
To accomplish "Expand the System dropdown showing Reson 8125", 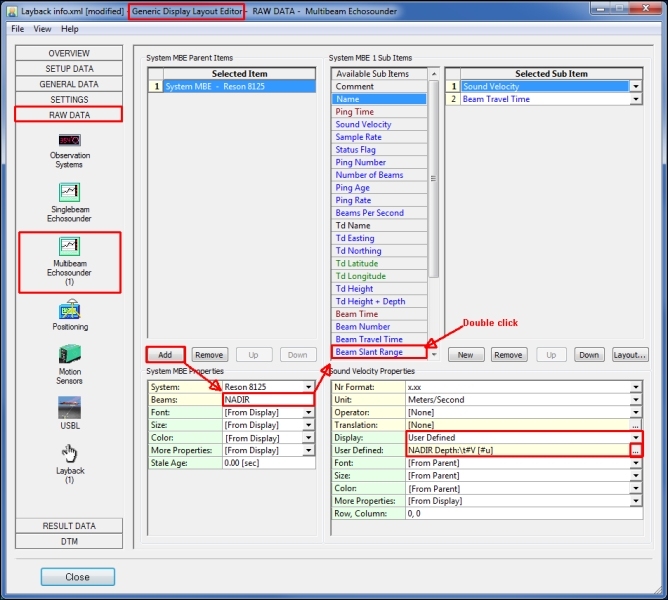I will (x=307, y=387).
